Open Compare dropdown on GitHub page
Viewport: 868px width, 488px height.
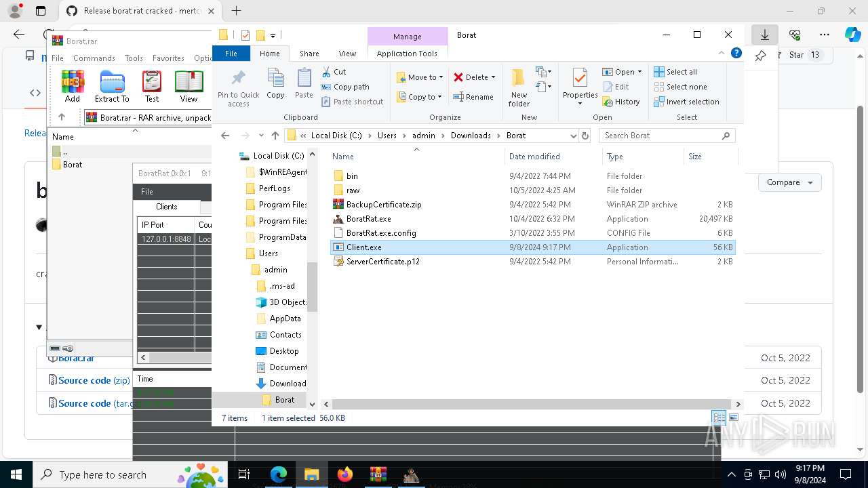789,182
